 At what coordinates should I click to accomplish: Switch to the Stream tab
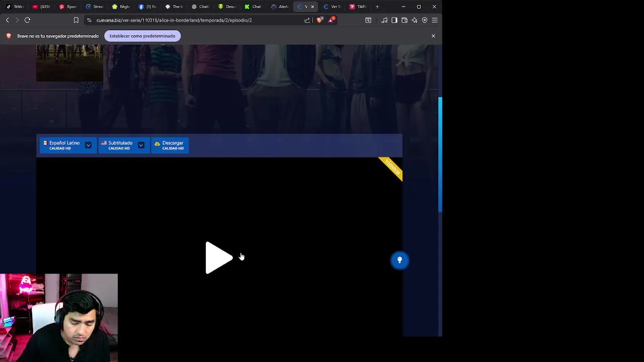coord(95,7)
